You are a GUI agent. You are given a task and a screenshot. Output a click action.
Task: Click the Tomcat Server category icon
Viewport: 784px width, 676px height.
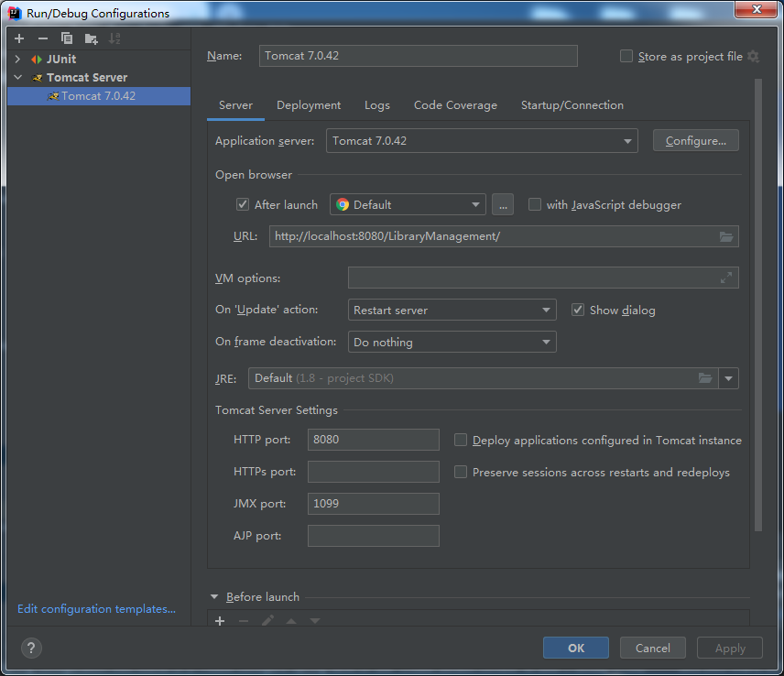[x=37, y=78]
